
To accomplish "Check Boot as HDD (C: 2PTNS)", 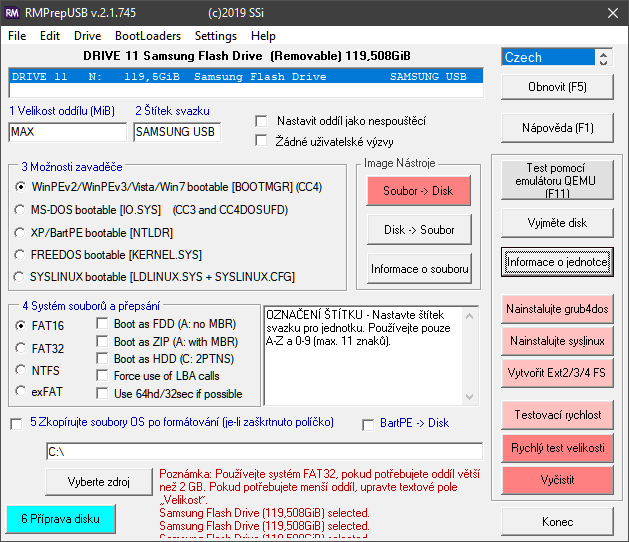I will (x=102, y=358).
